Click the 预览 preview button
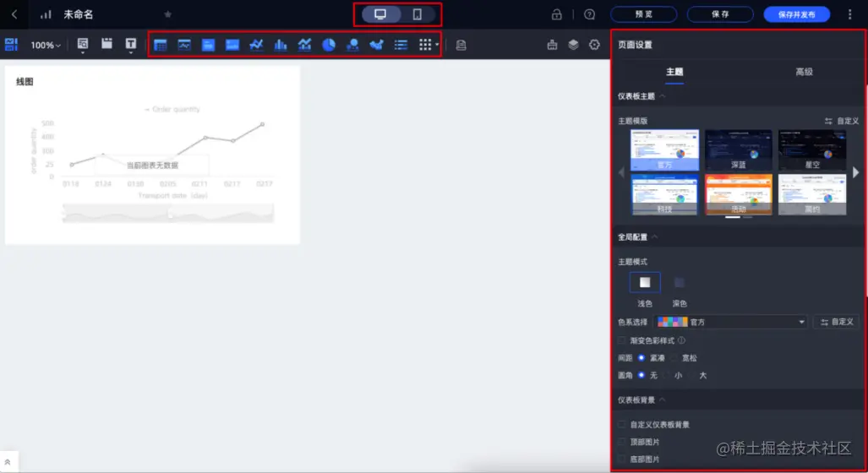Viewport: 868px width, 473px height. click(643, 14)
